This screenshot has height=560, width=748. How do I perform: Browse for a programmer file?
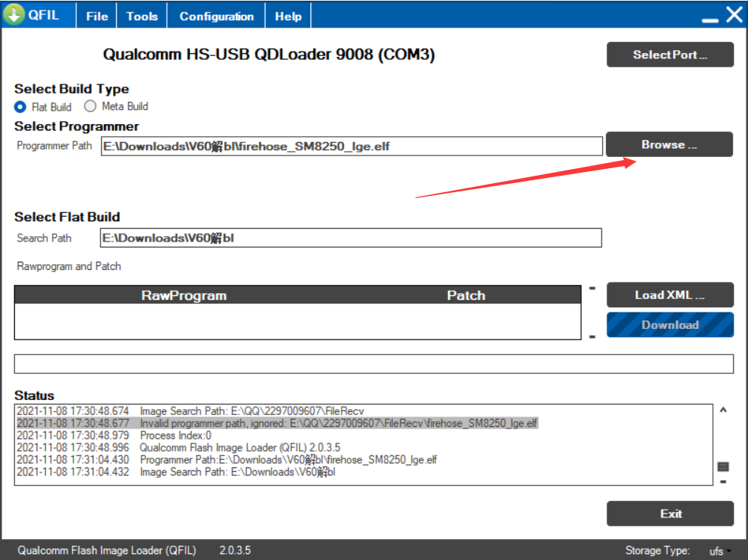point(669,145)
